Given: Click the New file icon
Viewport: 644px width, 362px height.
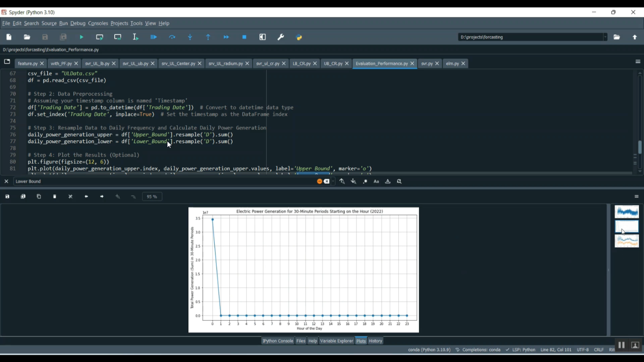Looking at the screenshot, I should coord(9,37).
